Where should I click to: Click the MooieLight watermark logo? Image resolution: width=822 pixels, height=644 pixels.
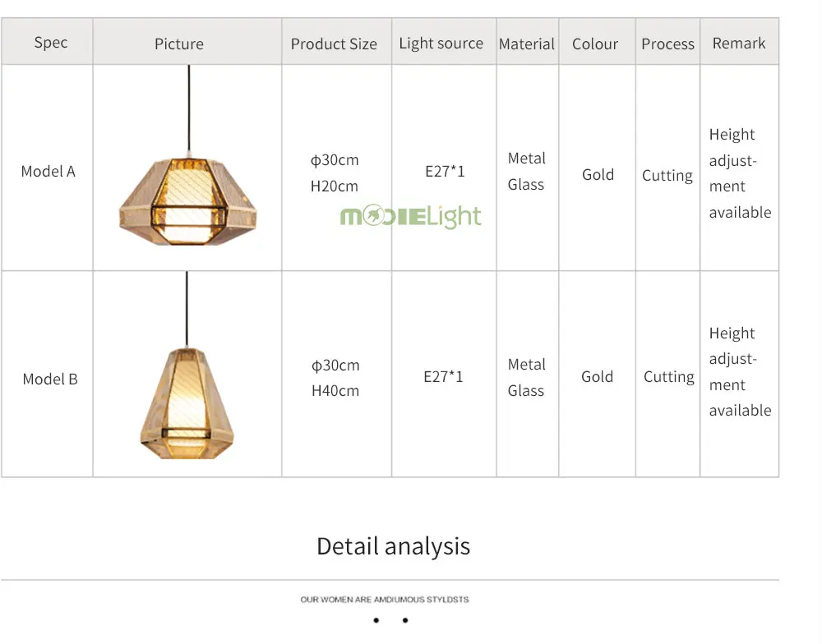pos(410,216)
